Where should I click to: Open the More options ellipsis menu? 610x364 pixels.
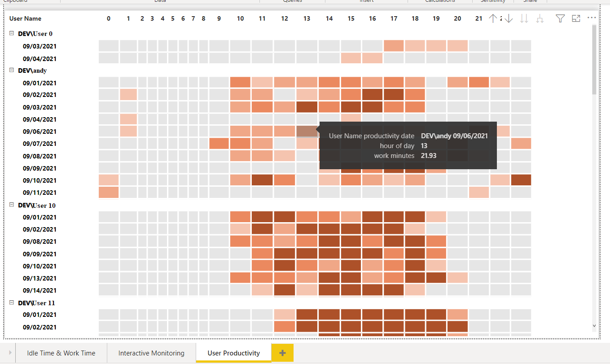click(592, 18)
